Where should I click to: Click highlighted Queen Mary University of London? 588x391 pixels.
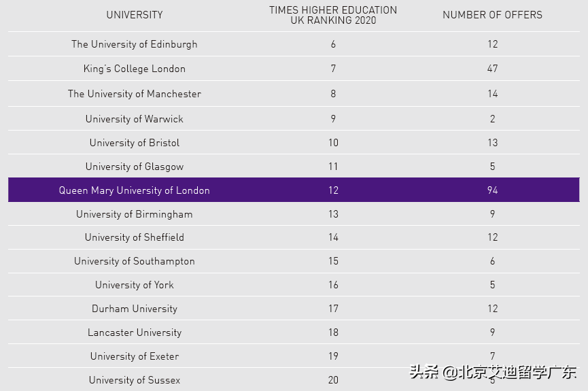coord(135,190)
